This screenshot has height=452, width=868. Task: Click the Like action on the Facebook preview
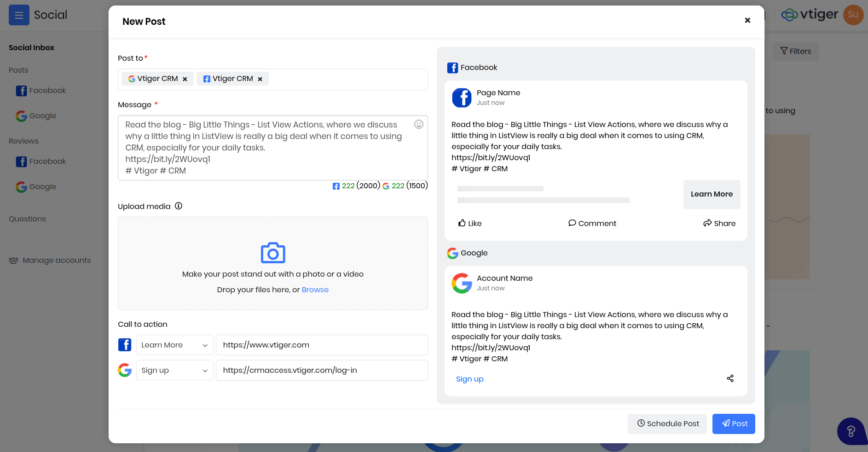pos(470,223)
